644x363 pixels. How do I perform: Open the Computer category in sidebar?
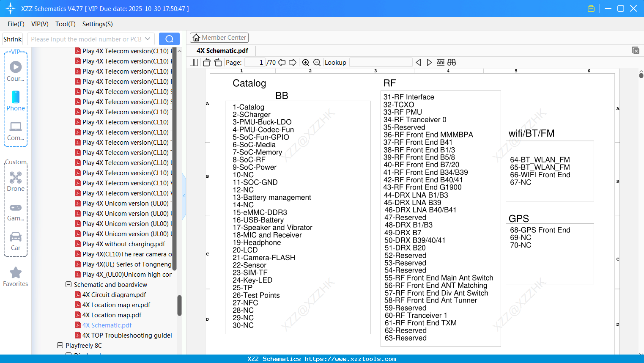tap(16, 131)
